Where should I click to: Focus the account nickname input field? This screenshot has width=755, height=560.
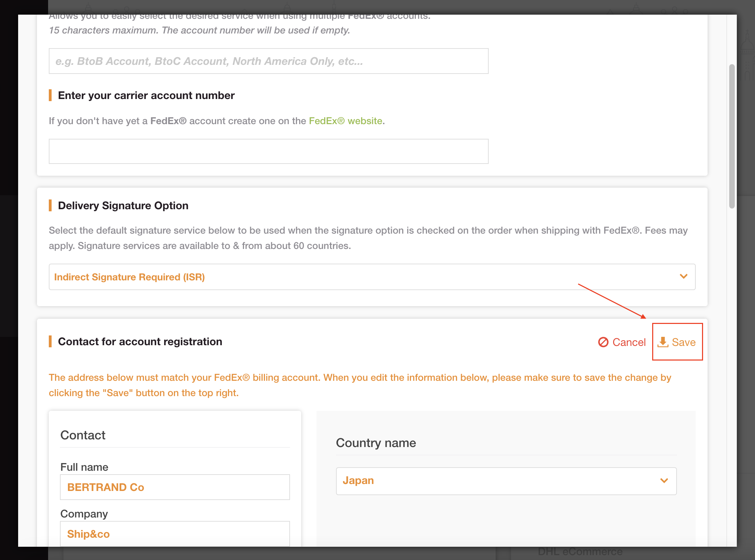pos(268,61)
